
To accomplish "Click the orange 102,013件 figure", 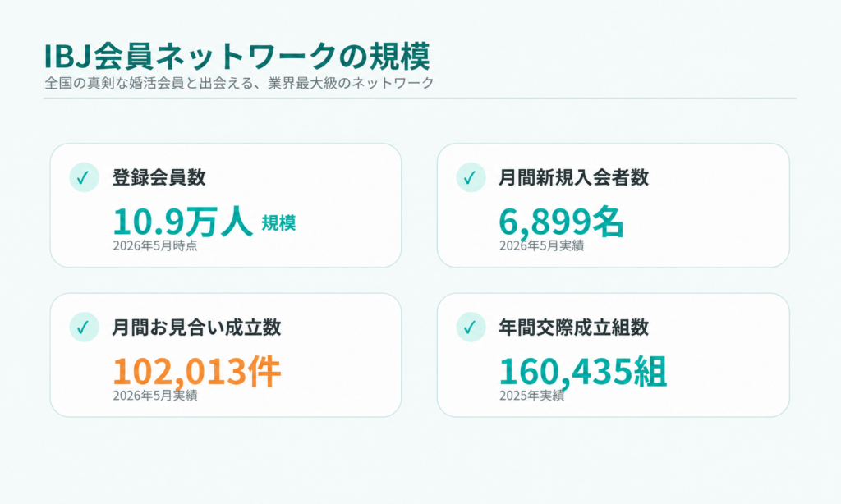I will pyautogui.click(x=197, y=372).
